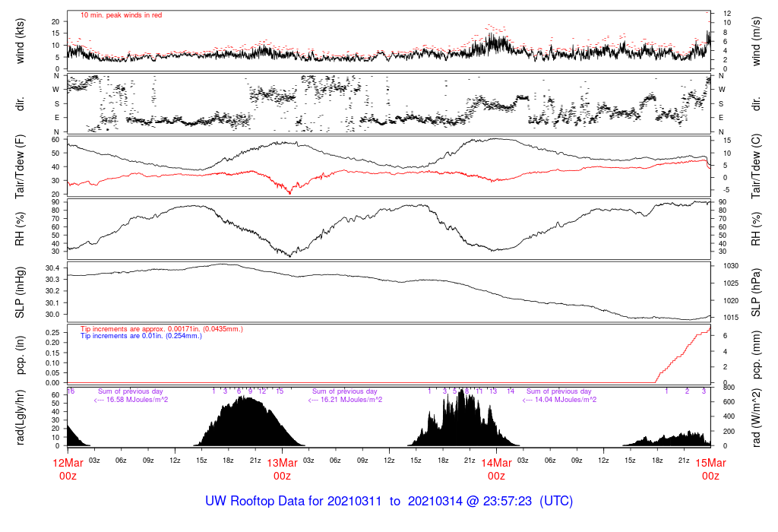Select the 'RH (%)' left axis label
Screen dimensions: 778x532
pos(20,229)
